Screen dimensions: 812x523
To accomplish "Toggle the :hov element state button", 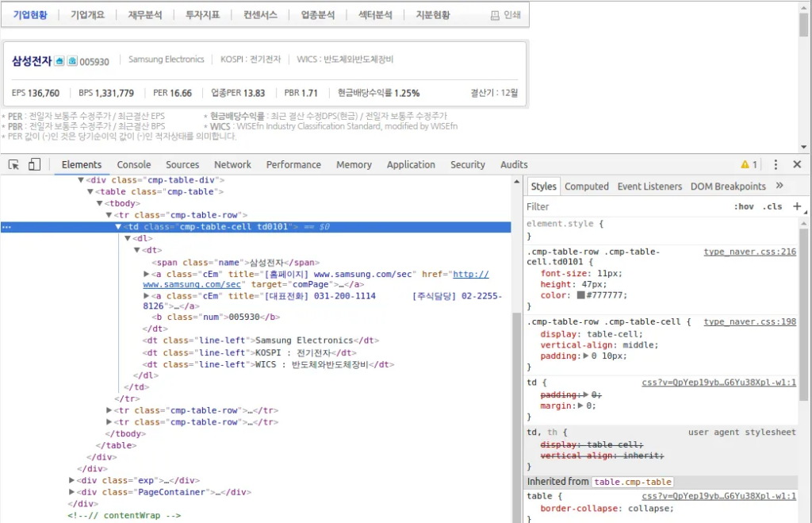I will (744, 206).
